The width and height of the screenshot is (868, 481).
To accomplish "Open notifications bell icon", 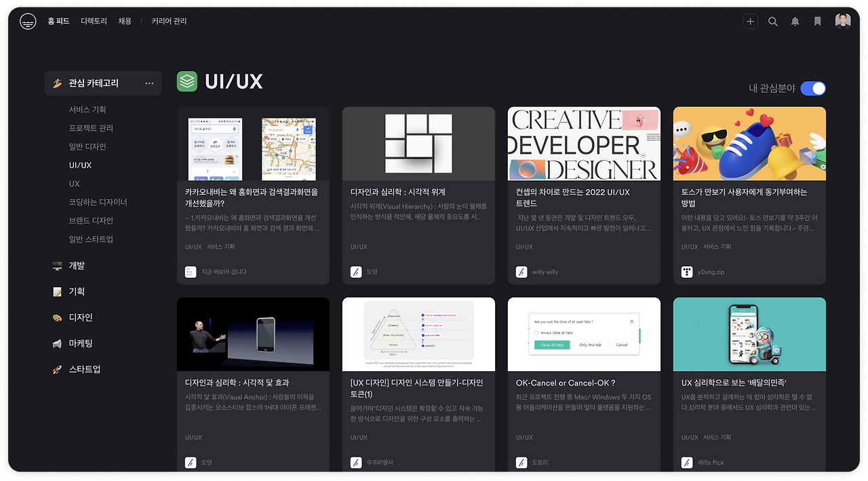I will click(795, 22).
